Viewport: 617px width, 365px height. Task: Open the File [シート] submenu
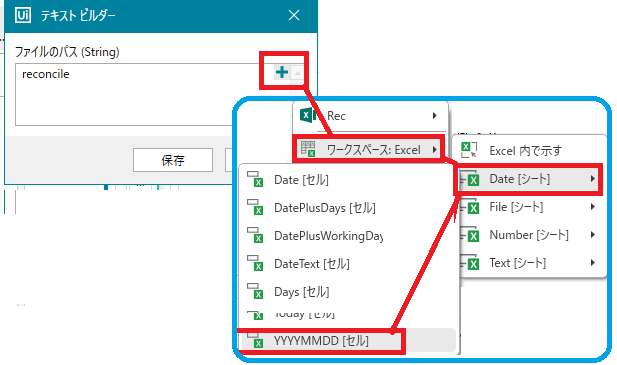tap(532, 207)
